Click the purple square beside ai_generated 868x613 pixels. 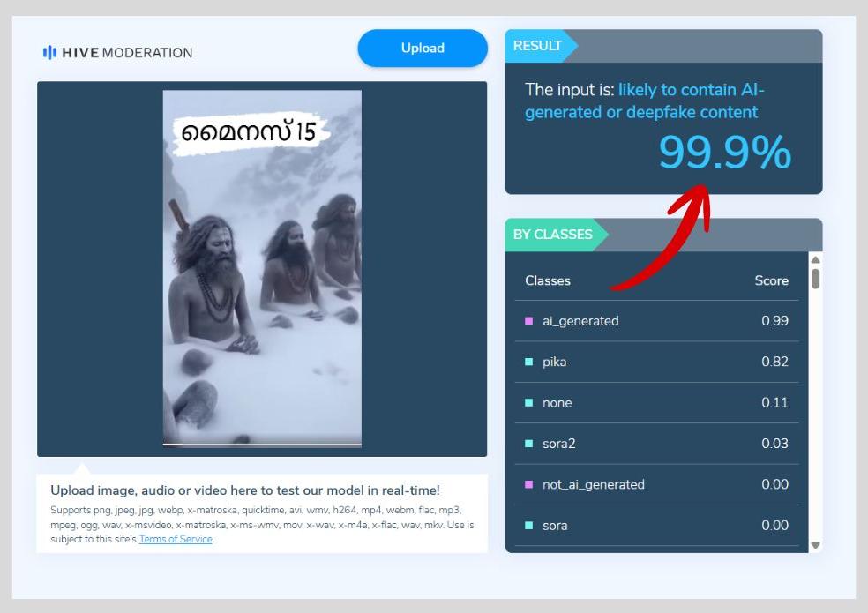529,321
